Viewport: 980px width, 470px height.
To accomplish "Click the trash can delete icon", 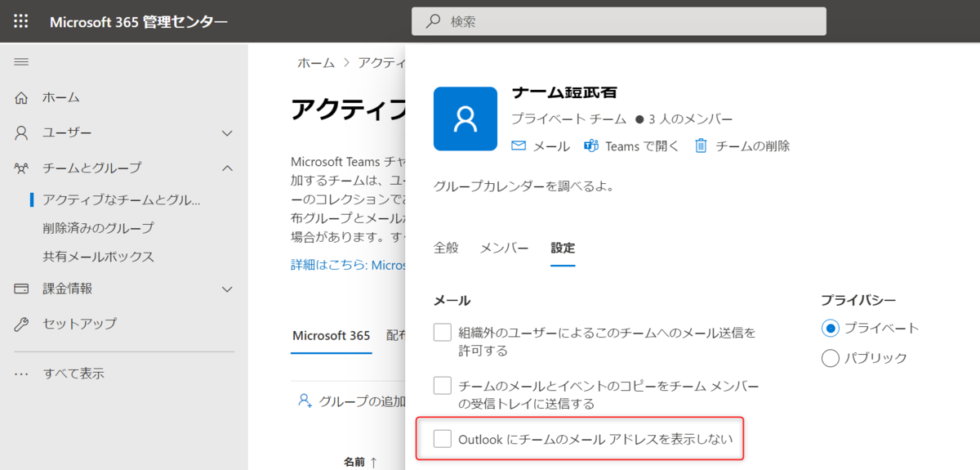I will click(701, 146).
